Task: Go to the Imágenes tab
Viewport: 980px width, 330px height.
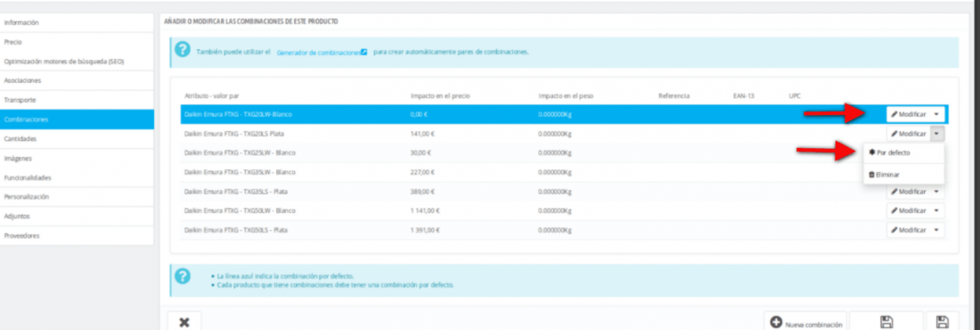Action: pos(77,159)
